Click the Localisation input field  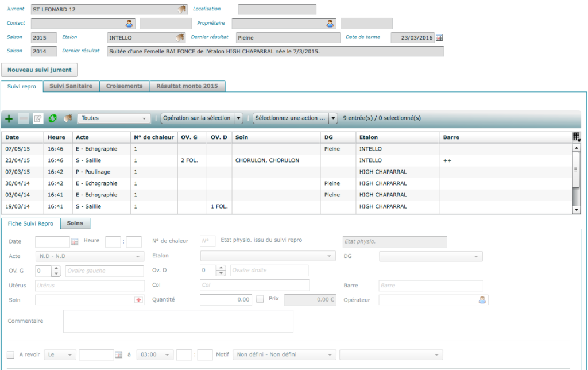277,9
